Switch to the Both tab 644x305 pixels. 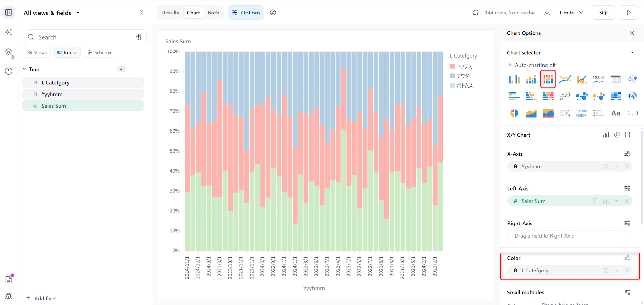click(x=213, y=13)
